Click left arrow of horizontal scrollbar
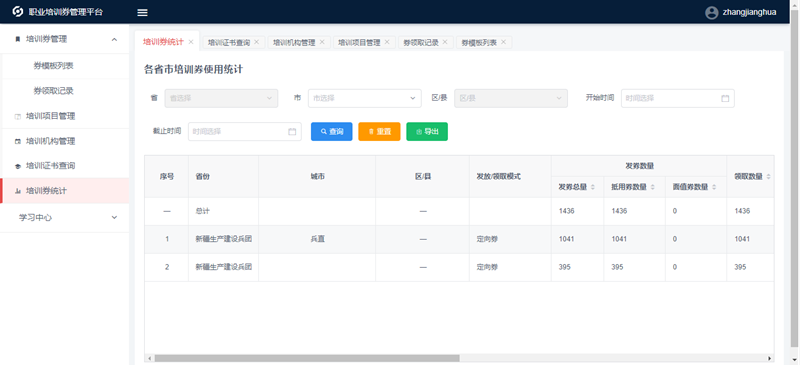Viewport: 800px width, 365px height. (x=149, y=358)
